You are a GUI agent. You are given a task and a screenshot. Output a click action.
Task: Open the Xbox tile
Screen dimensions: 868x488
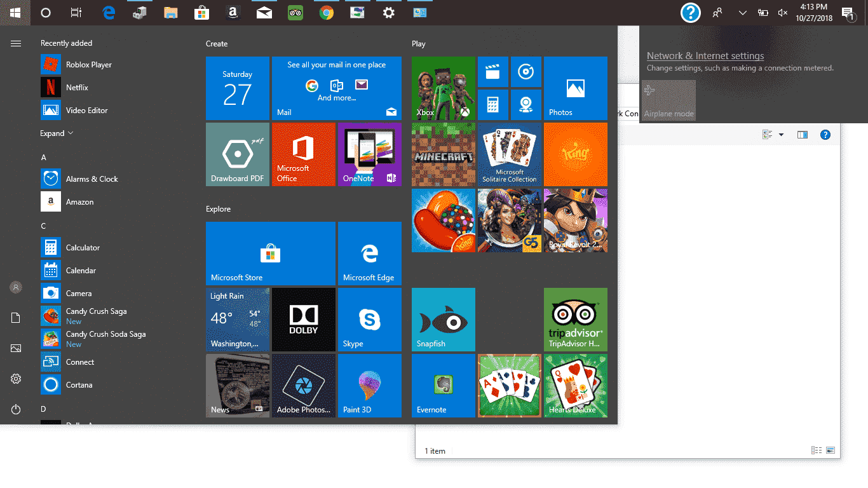pos(444,88)
